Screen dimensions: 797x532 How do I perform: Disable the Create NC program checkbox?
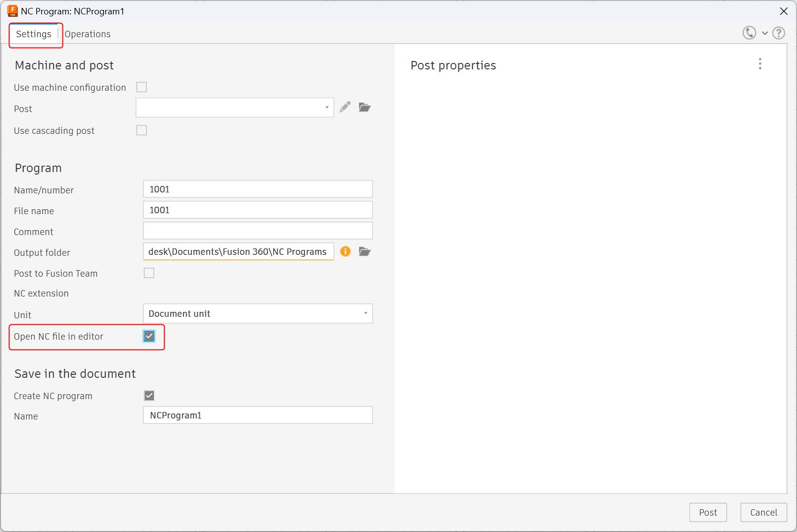click(149, 396)
